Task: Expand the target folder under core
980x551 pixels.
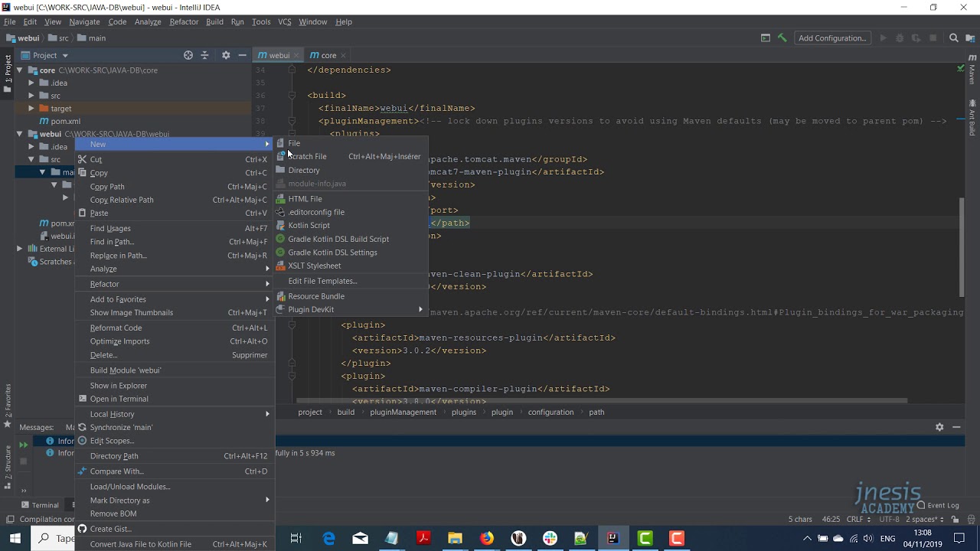Action: (31, 109)
